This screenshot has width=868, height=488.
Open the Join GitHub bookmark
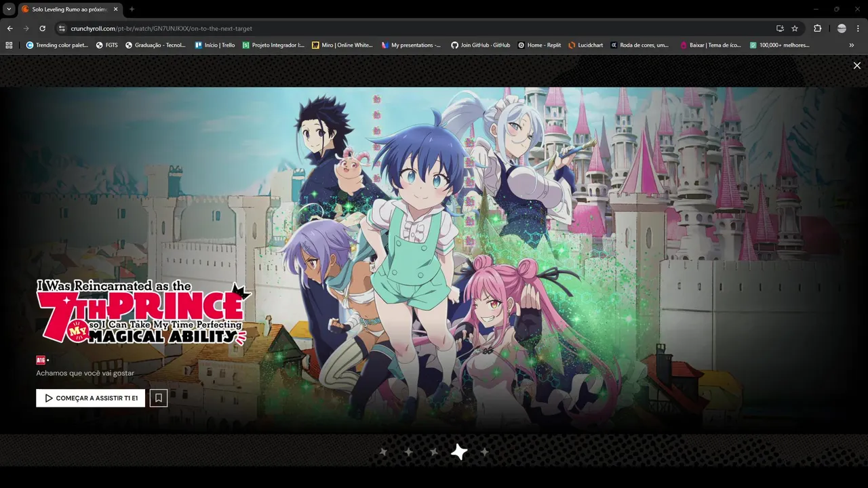point(481,45)
